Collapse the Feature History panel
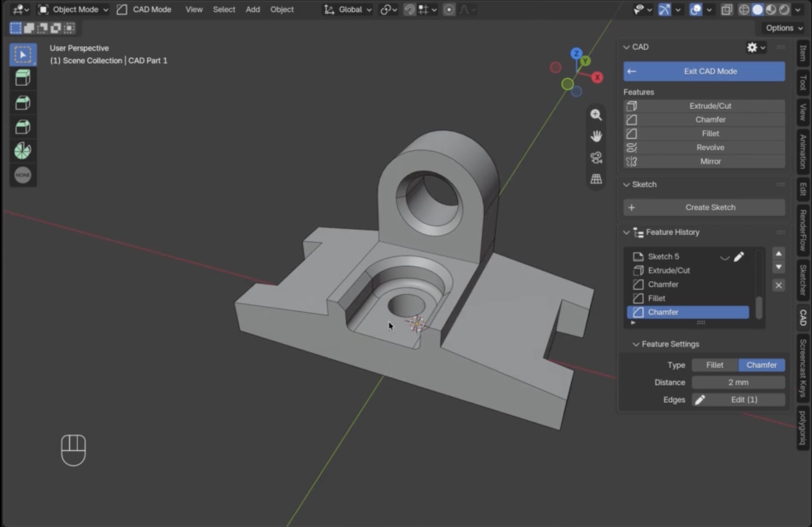Screen dimensions: 812x527 [x=626, y=232]
